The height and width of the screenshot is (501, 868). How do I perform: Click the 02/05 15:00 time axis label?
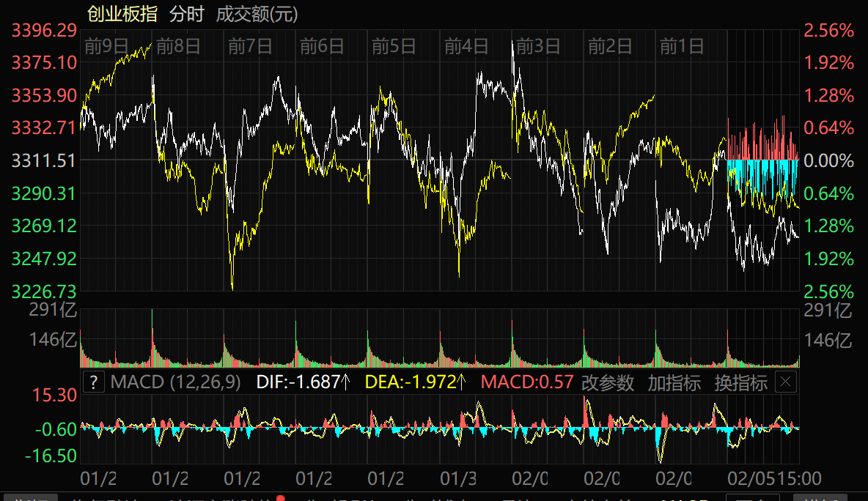[x=774, y=478]
